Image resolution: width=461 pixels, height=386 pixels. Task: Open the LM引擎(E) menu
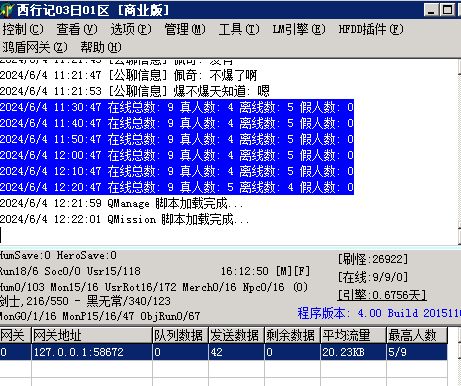click(x=299, y=29)
